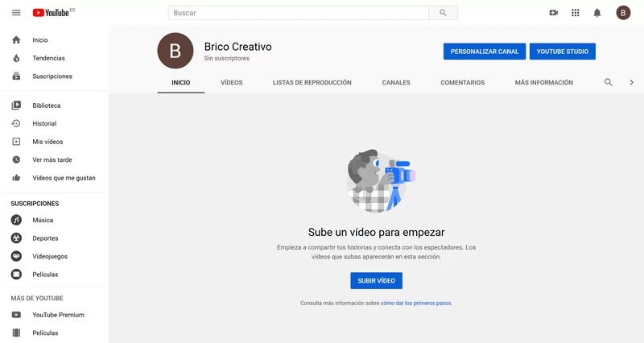Viewport: 644px width, 343px height.
Task: Open the LISTAS DE REPRODUCCIÓN tab
Action: (x=312, y=82)
